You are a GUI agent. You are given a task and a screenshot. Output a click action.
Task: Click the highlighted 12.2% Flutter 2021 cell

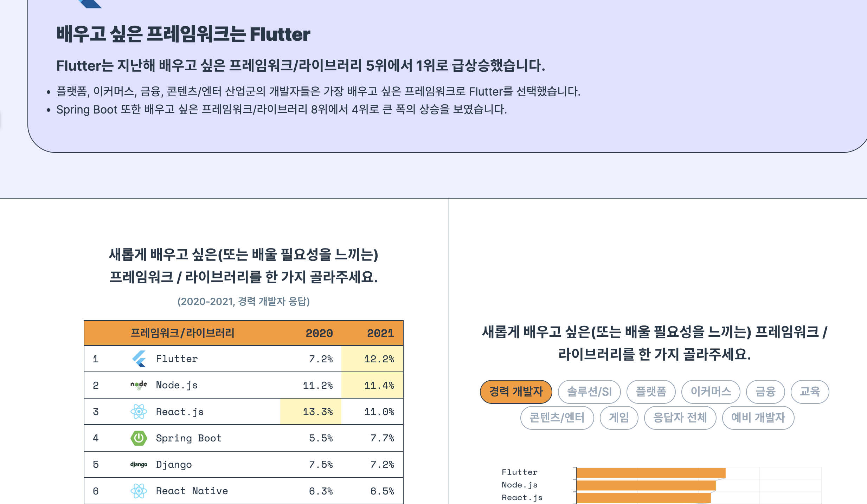(372, 359)
